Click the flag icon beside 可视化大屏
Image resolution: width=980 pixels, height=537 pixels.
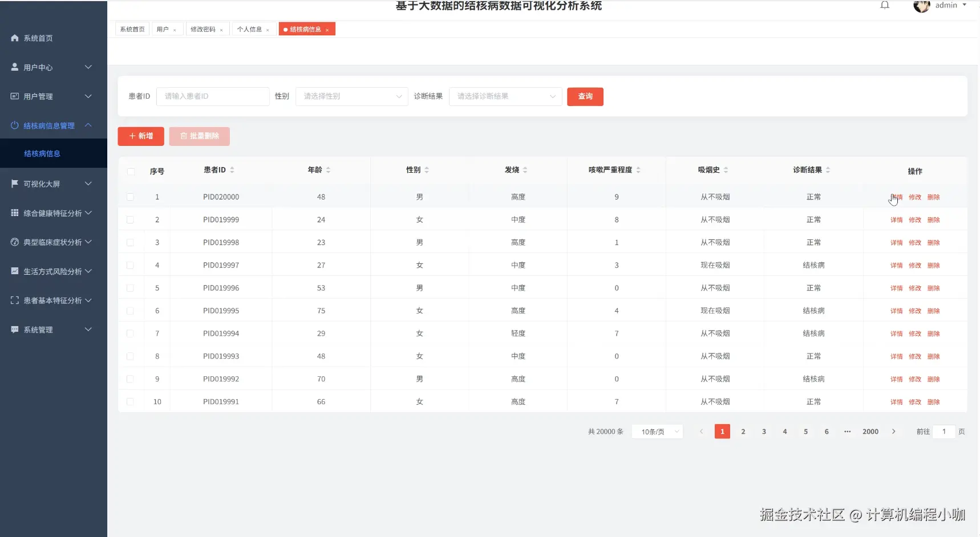point(15,184)
